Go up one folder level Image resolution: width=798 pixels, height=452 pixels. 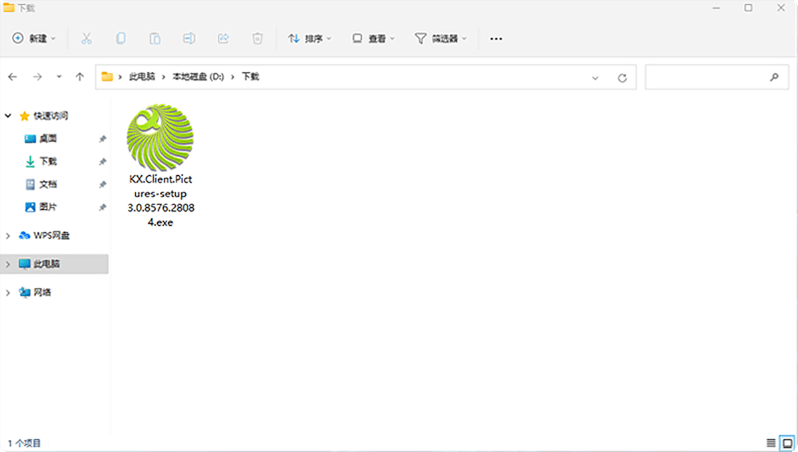pos(80,77)
